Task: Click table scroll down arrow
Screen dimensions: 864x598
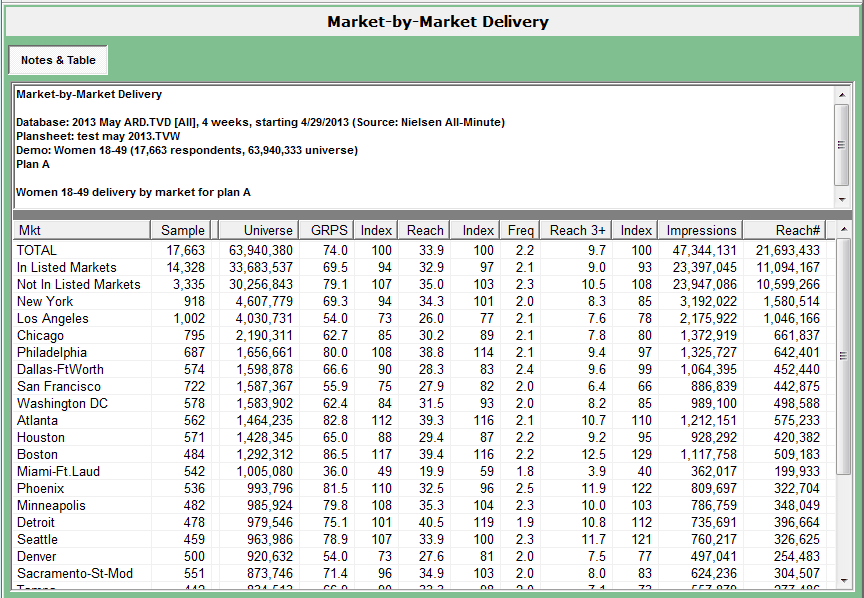Action: click(x=843, y=580)
